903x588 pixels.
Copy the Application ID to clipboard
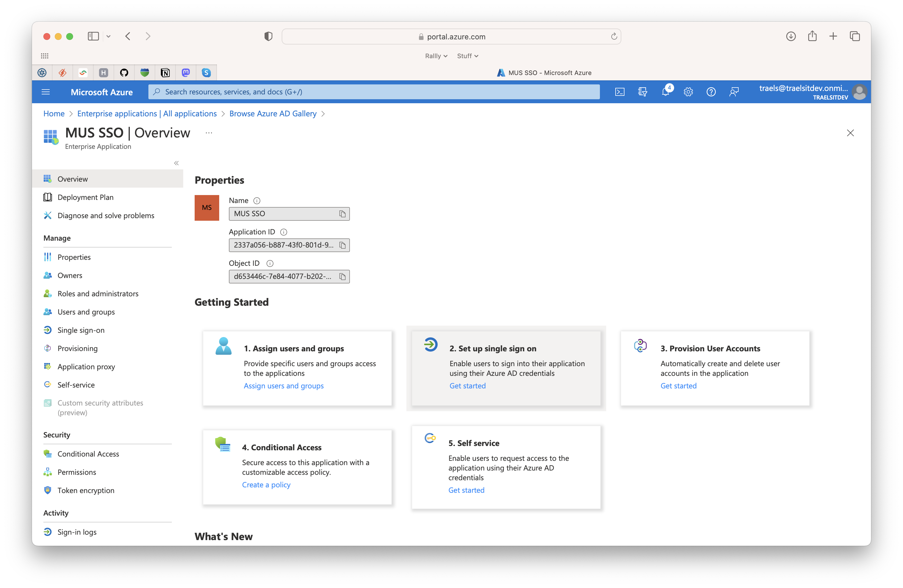(x=342, y=245)
